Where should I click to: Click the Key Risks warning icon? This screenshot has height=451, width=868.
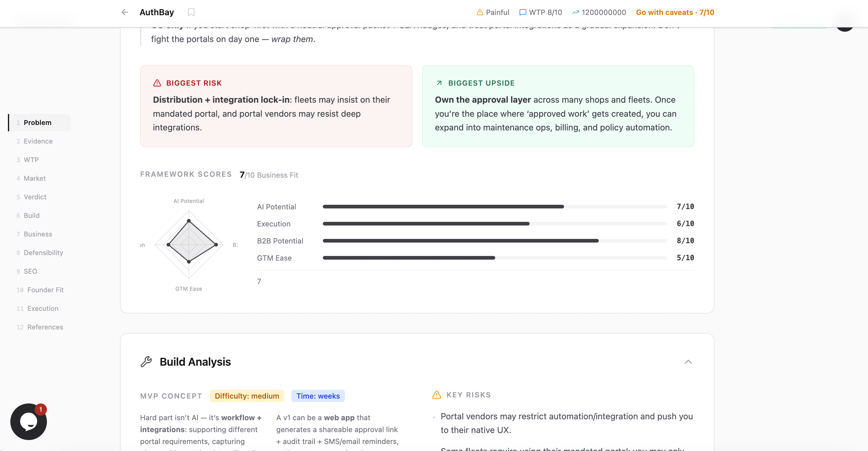pos(437,395)
